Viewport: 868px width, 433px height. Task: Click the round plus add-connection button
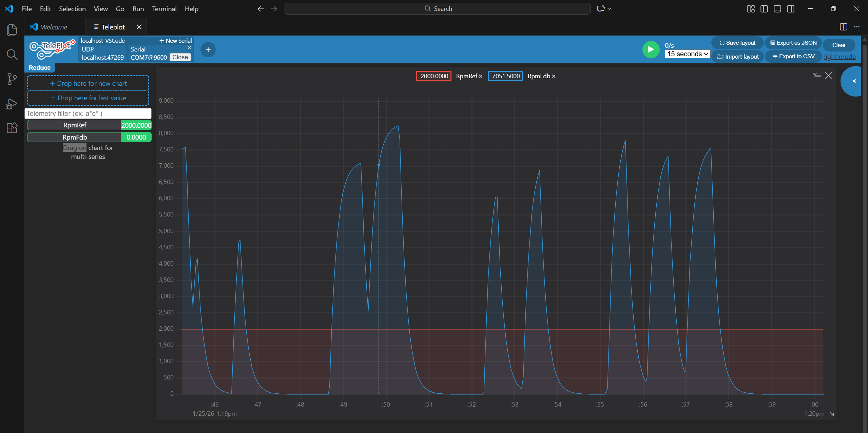(x=208, y=50)
